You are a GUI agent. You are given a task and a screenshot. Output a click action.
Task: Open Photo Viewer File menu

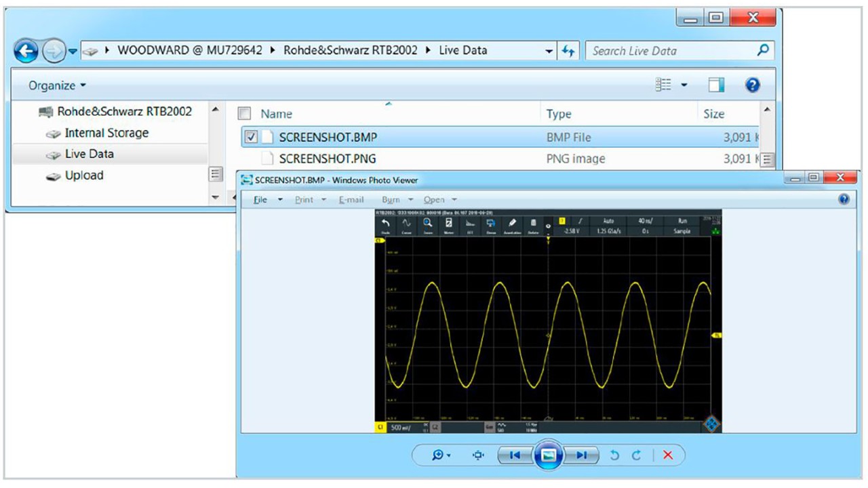[268, 199]
